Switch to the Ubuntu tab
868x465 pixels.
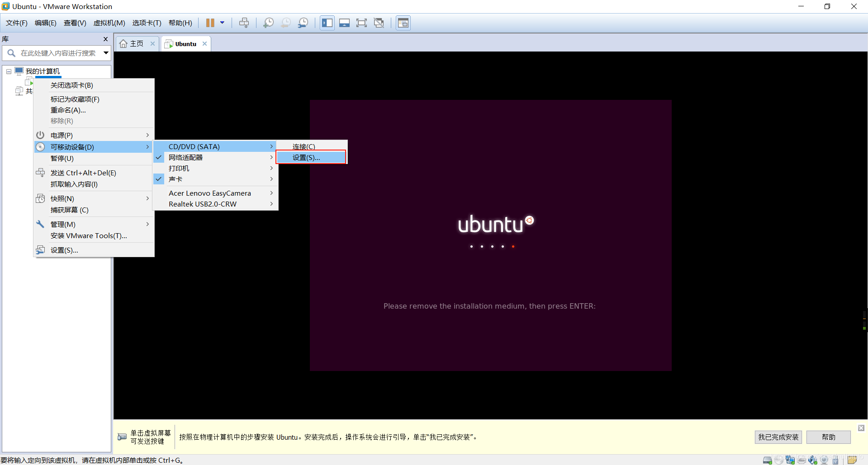point(186,44)
